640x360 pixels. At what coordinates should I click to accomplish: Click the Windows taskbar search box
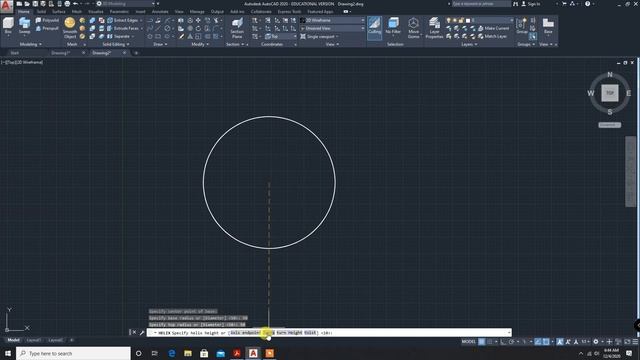tap(73, 353)
